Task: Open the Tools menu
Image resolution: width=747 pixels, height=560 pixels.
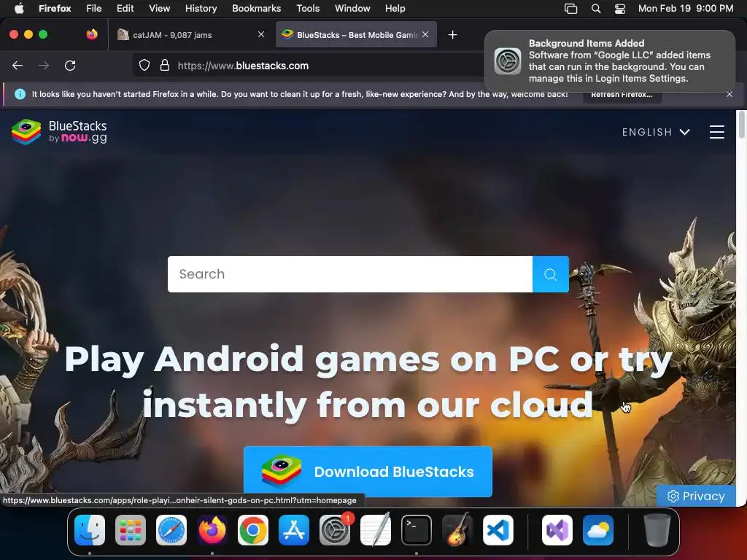Action: click(x=308, y=9)
